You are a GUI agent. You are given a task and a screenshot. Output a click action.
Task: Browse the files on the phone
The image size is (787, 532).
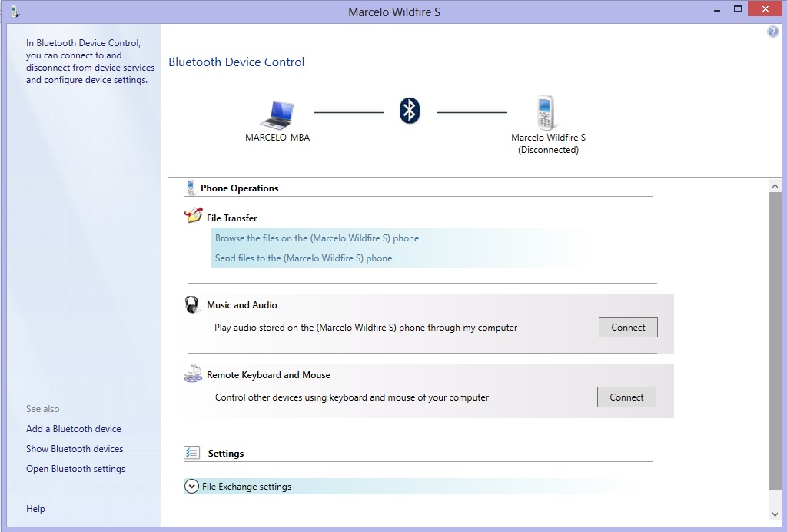317,238
